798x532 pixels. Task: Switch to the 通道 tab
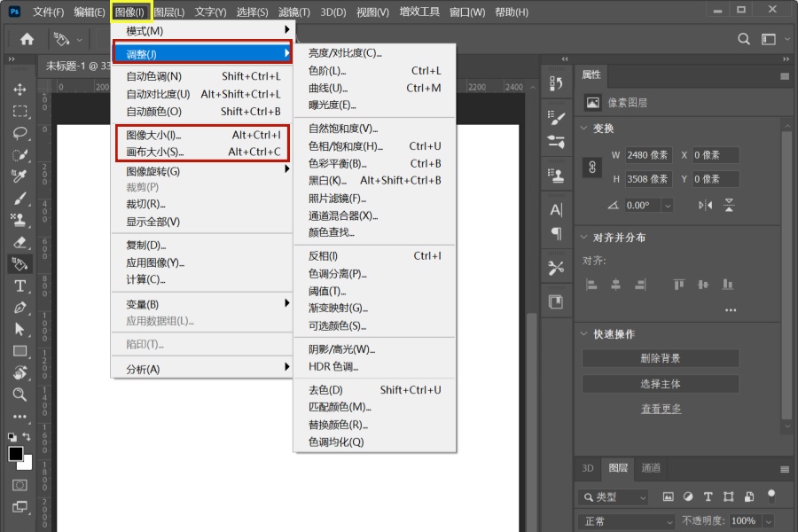(651, 468)
